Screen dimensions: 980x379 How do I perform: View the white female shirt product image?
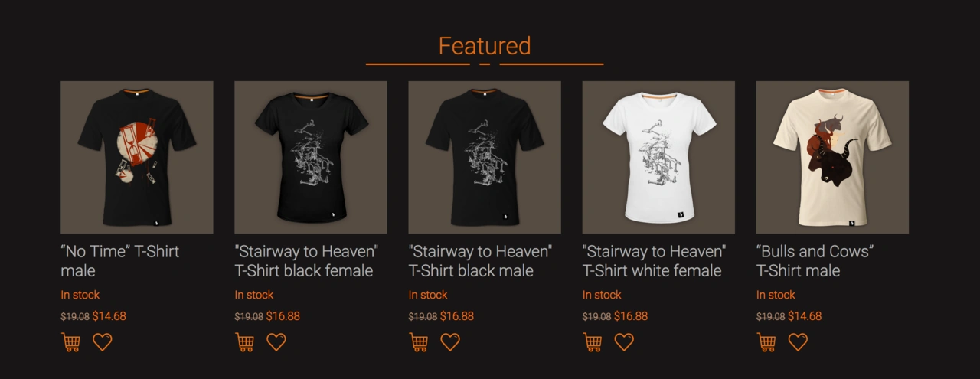tap(658, 157)
